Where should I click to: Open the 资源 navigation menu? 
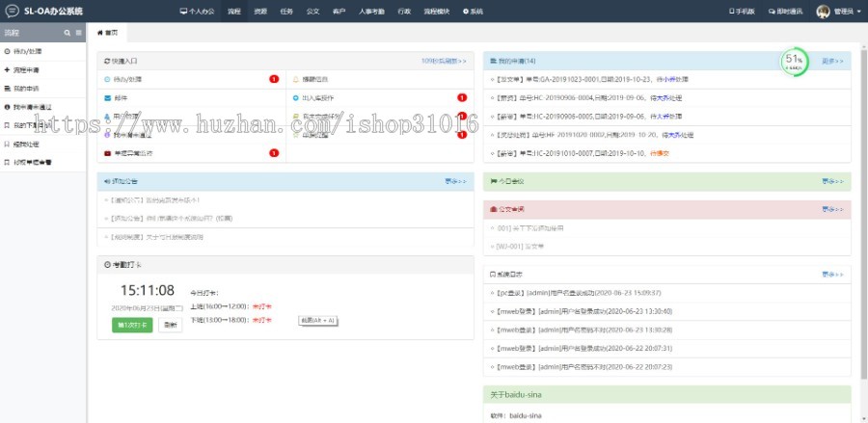click(260, 11)
